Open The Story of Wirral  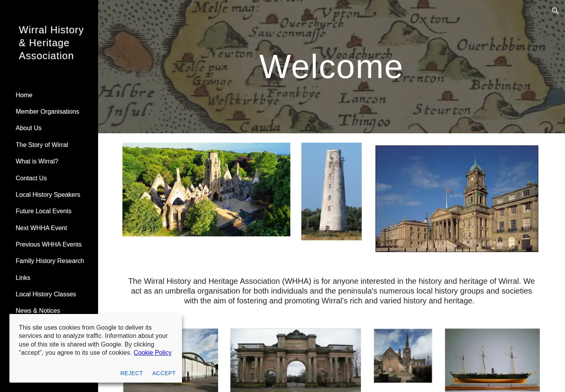click(42, 145)
